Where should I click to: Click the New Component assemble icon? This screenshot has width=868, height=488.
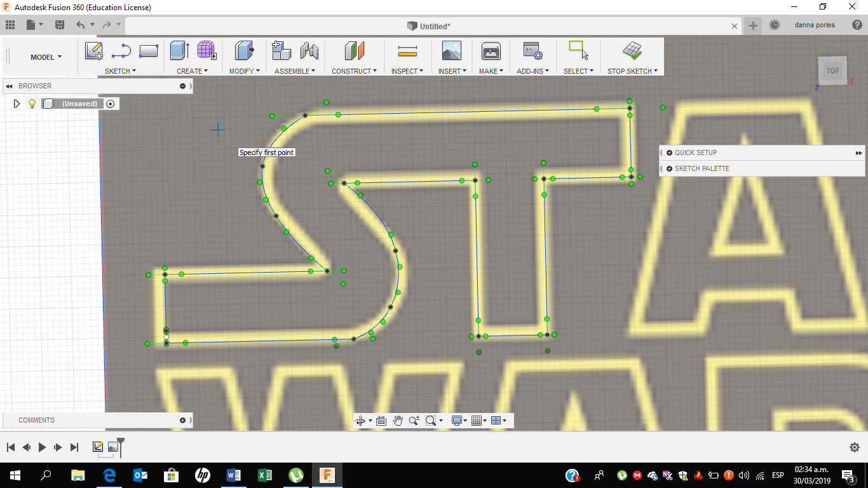281,51
